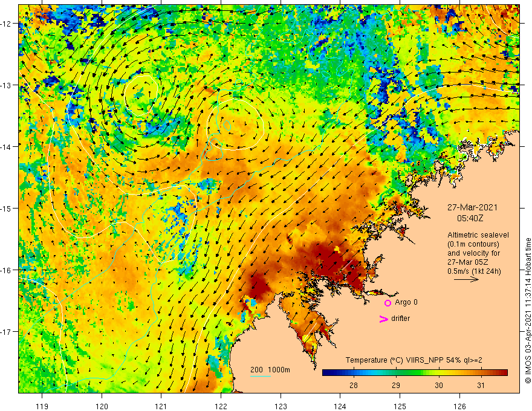
Task: Click the Temperature VIIRS_NPP title text
Action: [x=414, y=360]
